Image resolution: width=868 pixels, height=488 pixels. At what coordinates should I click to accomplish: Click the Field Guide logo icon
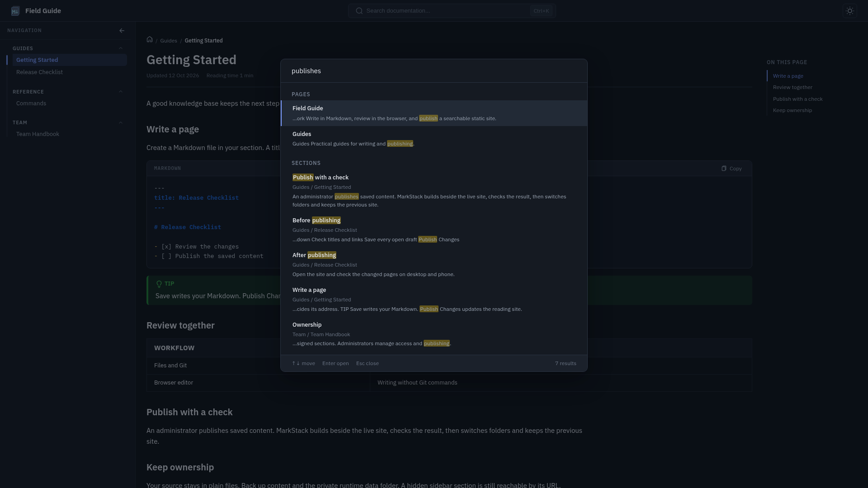(15, 11)
